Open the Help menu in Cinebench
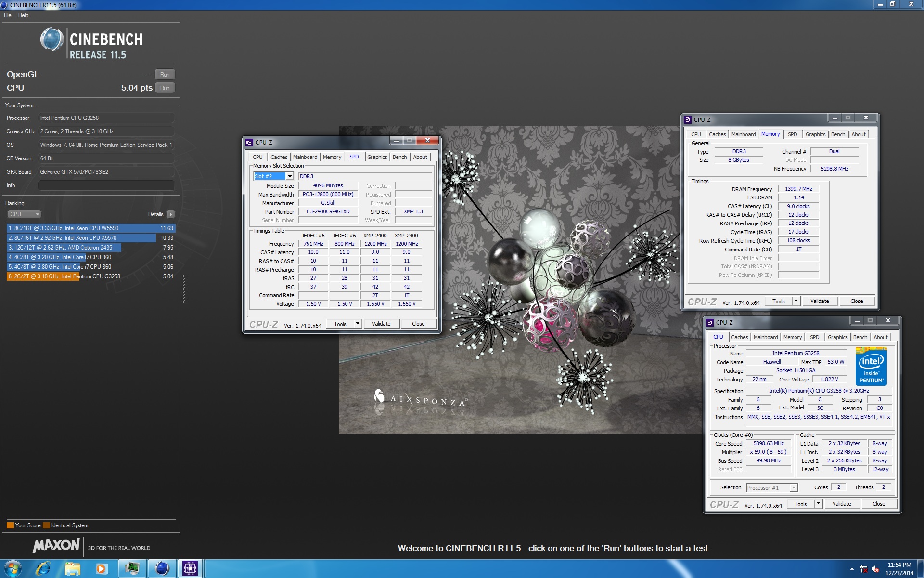Image resolution: width=924 pixels, height=578 pixels. 23,15
